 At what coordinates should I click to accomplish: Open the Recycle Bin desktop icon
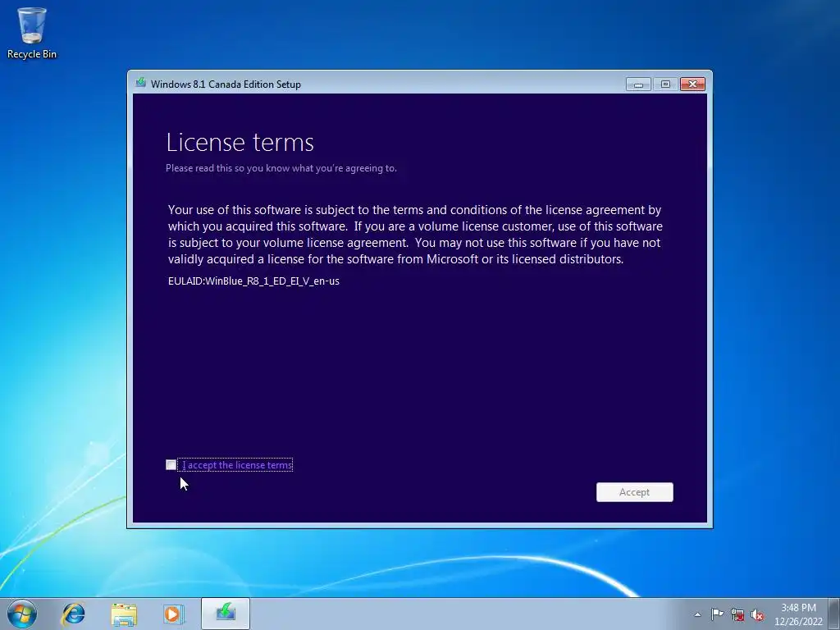tap(32, 33)
